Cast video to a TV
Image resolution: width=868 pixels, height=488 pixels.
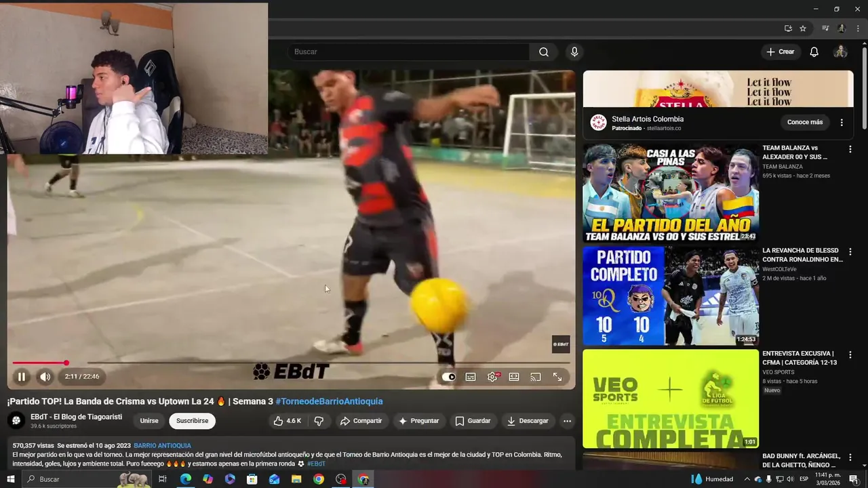[x=536, y=377]
